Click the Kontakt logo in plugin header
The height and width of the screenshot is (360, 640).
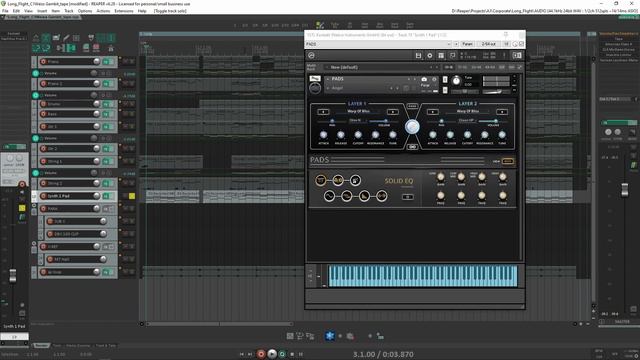pyautogui.click(x=311, y=56)
